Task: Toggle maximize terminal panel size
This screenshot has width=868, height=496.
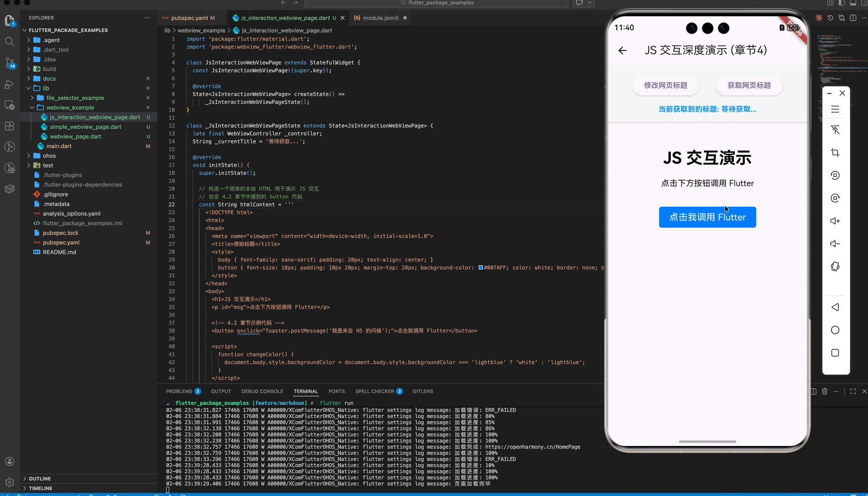Action: [853, 391]
